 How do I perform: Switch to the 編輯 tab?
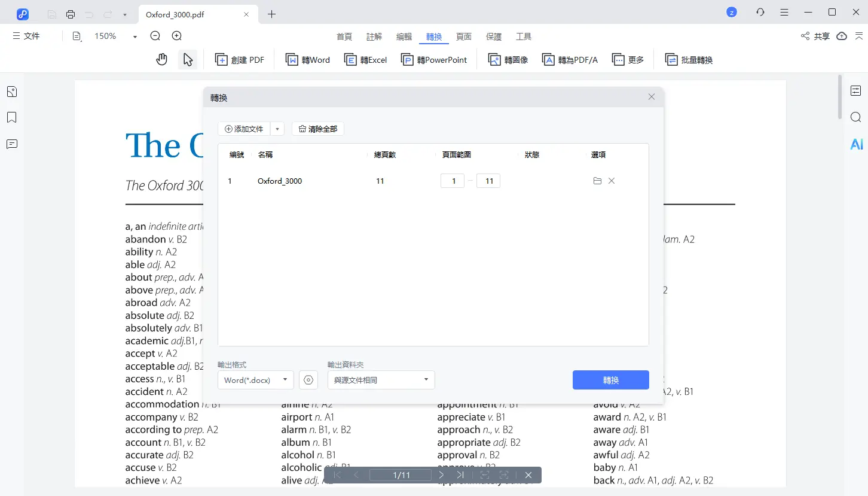tap(404, 36)
